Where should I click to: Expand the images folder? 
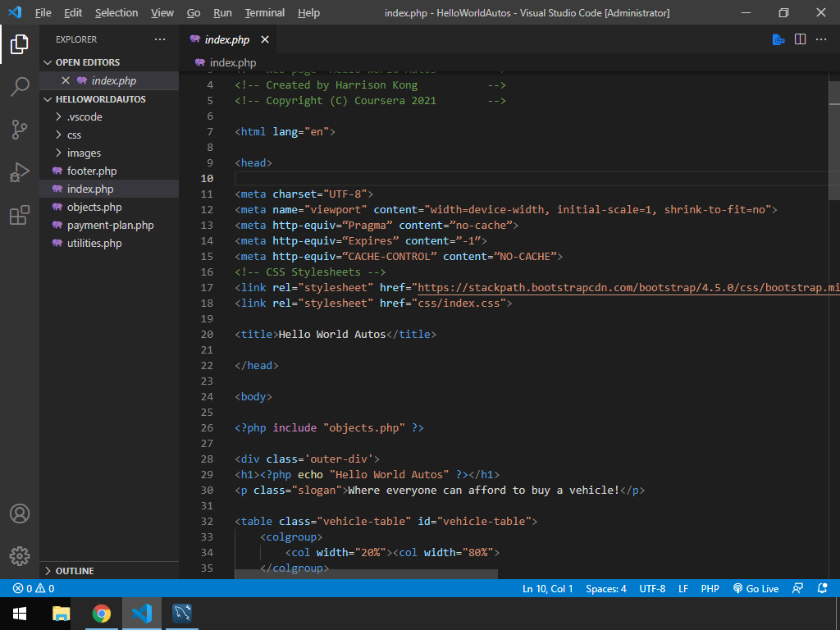click(x=84, y=153)
